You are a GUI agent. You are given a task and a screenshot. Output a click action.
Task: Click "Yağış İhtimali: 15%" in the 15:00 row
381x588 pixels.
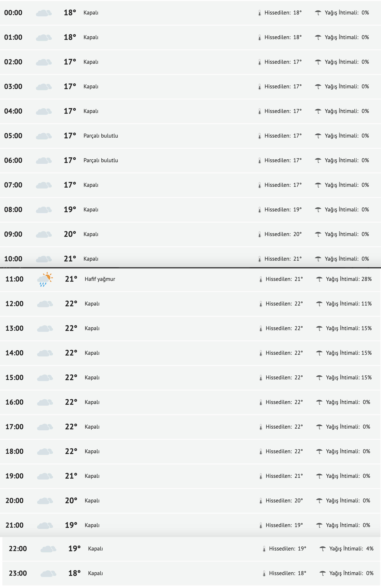348,378
